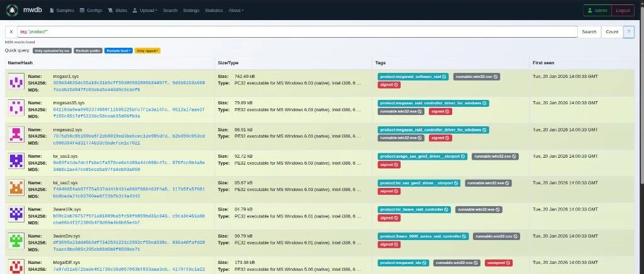This screenshot has height=274, width=644.
Task: Click ban icon on product:avago_sas_gen3_driver__storport tag
Action: [x=462, y=156]
